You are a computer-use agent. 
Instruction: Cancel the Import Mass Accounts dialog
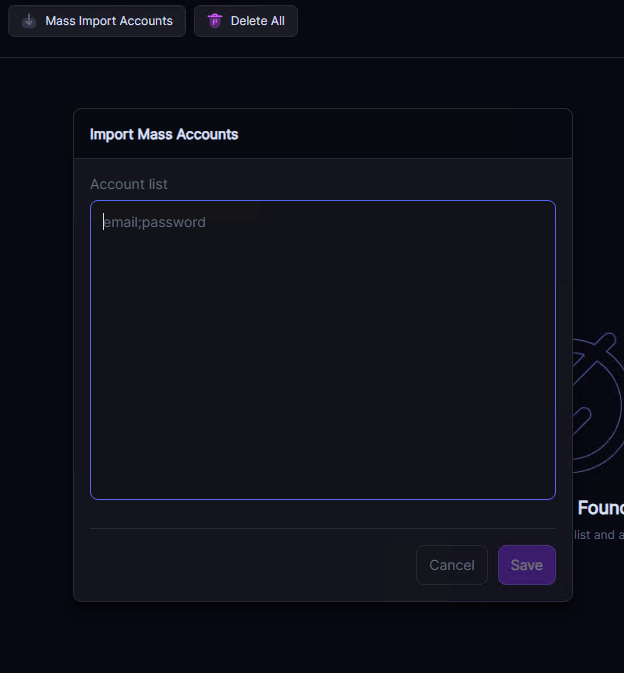coord(451,565)
